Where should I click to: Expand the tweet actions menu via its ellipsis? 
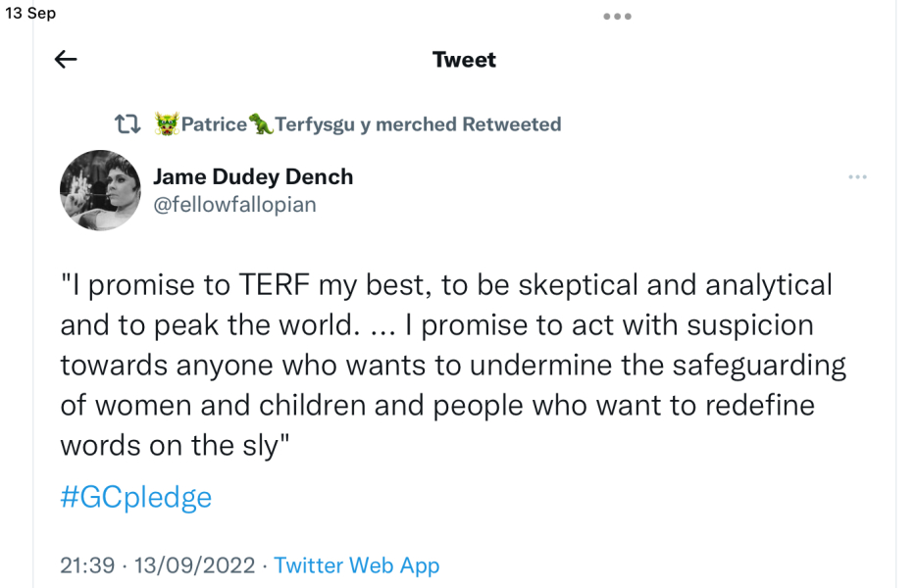point(858,176)
